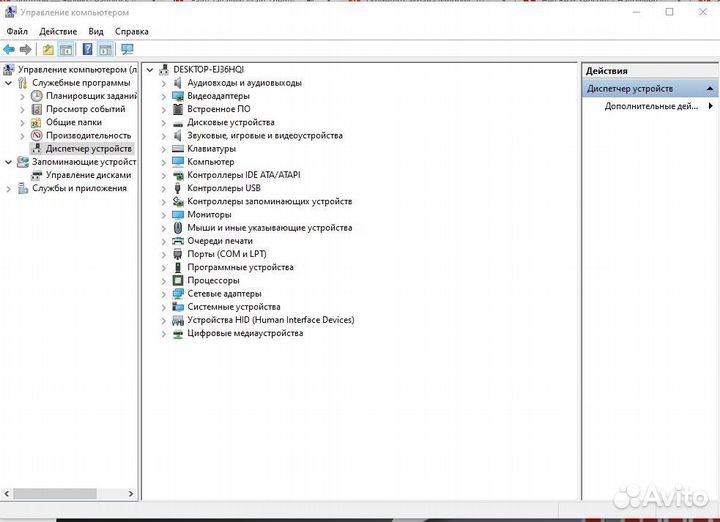Image resolution: width=720 pixels, height=522 pixels.
Task: Click the Контроллеры IDE ATA/ATAPI icon
Action: tap(178, 175)
